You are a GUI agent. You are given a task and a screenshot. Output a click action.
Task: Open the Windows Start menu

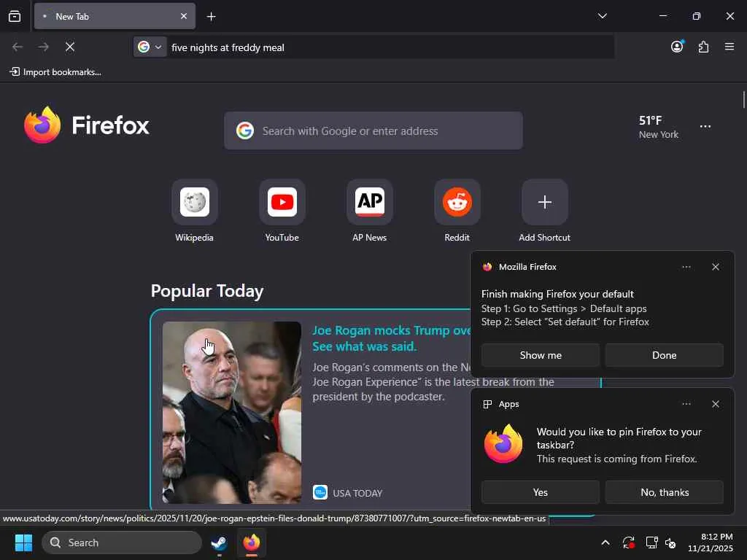23,542
